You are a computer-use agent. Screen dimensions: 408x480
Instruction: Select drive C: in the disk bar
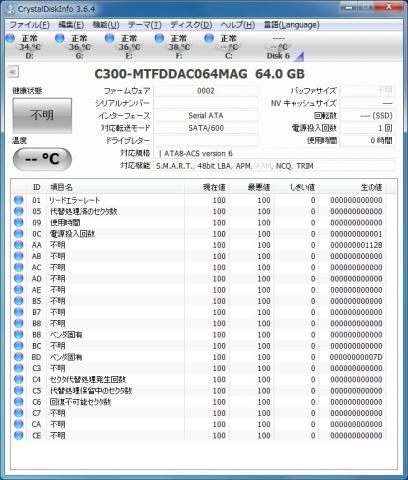click(x=223, y=47)
